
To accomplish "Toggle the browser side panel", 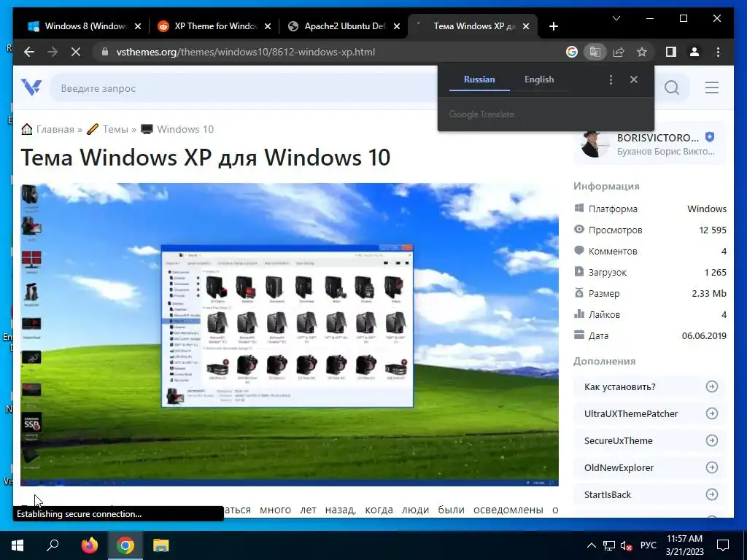I will tap(671, 52).
